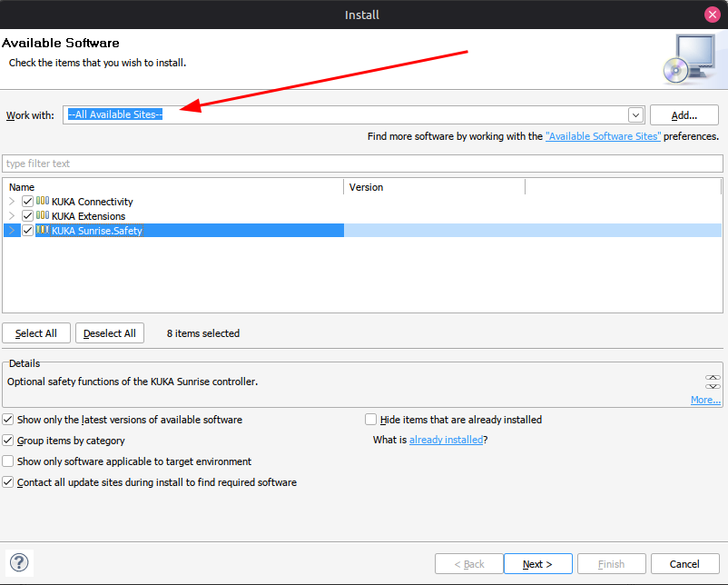Select the KUKA Extensions row label
Screen dimensions: 728x585
[88, 216]
